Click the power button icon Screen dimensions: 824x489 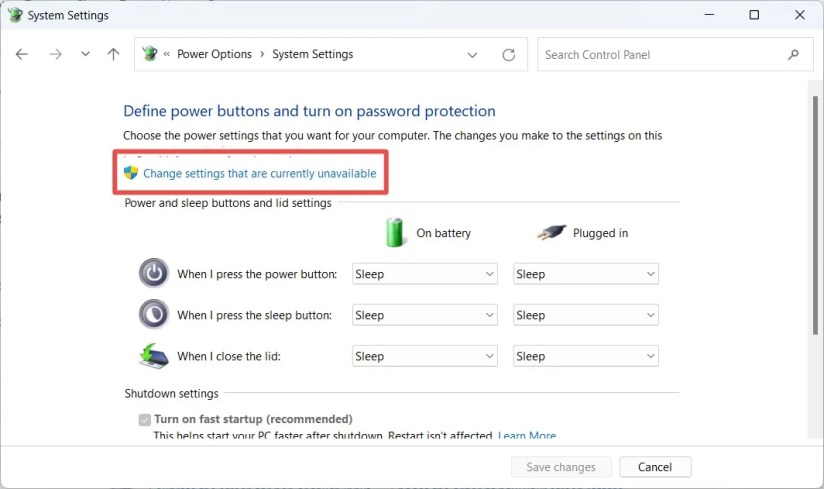coord(153,273)
